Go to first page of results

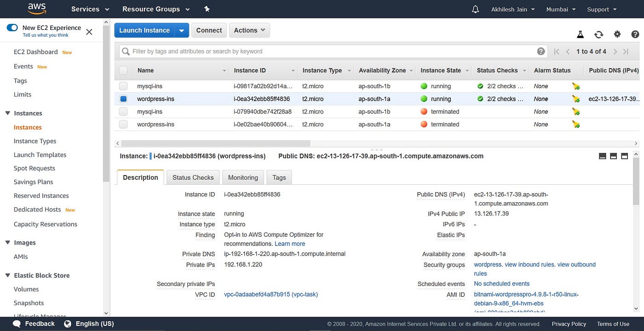click(x=557, y=51)
